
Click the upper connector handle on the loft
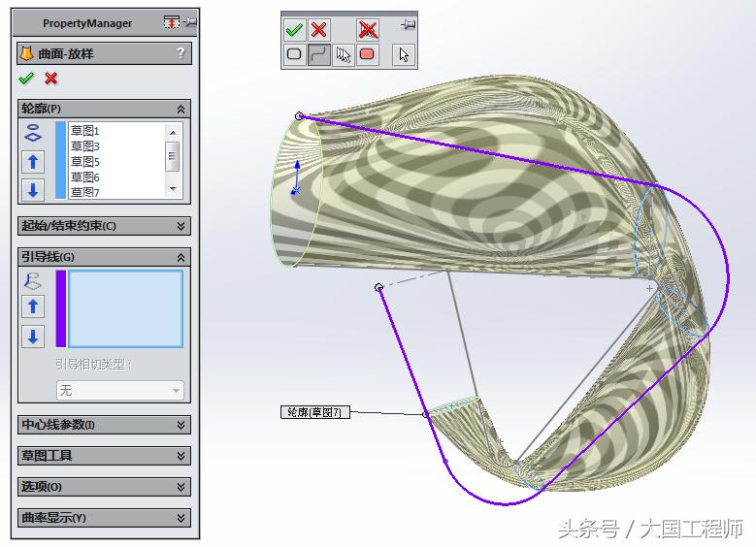(x=300, y=115)
